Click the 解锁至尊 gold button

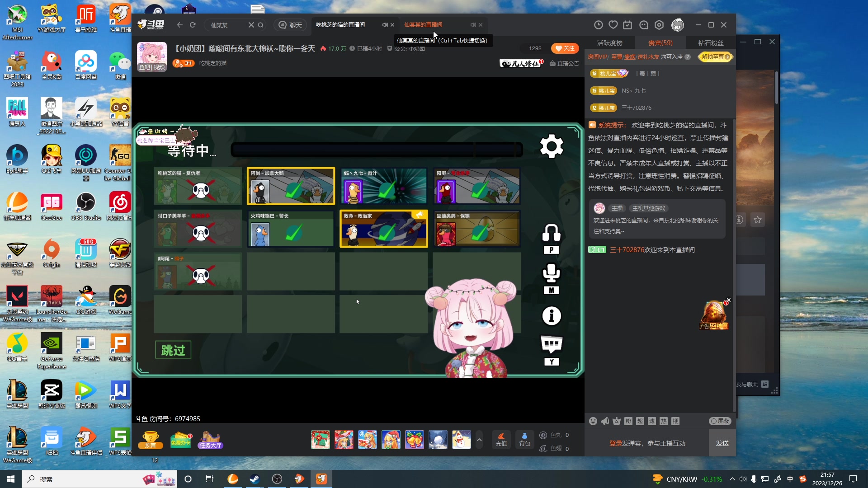[716, 57]
